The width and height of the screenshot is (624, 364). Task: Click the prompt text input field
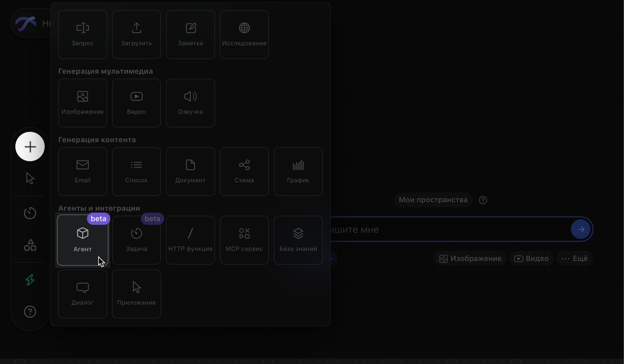click(446, 229)
